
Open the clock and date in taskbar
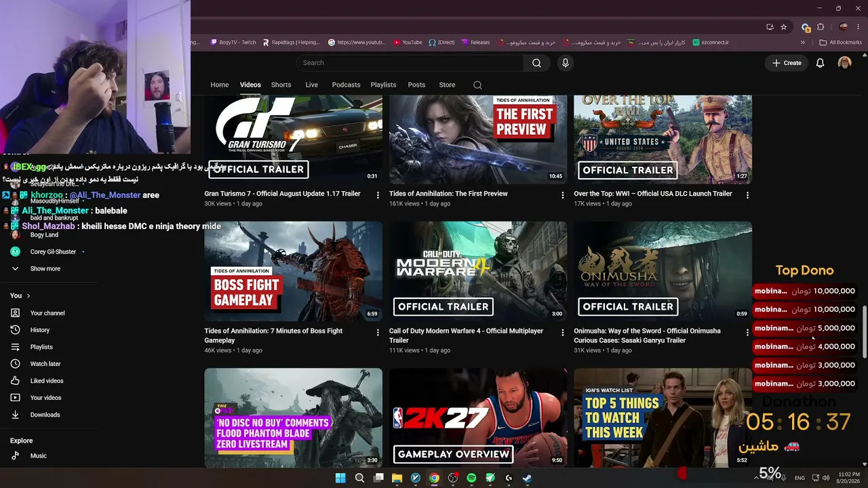849,478
